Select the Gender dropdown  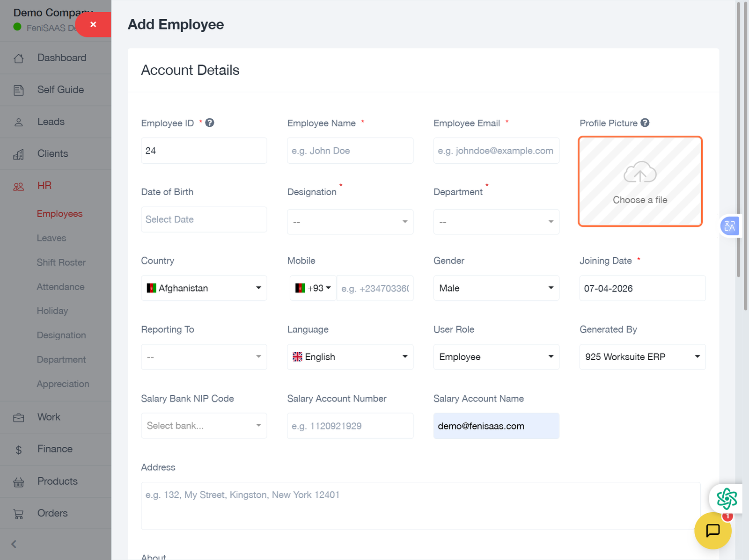[496, 288]
